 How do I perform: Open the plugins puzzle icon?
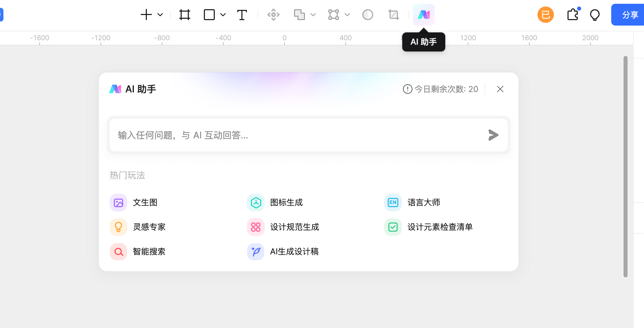click(x=573, y=15)
